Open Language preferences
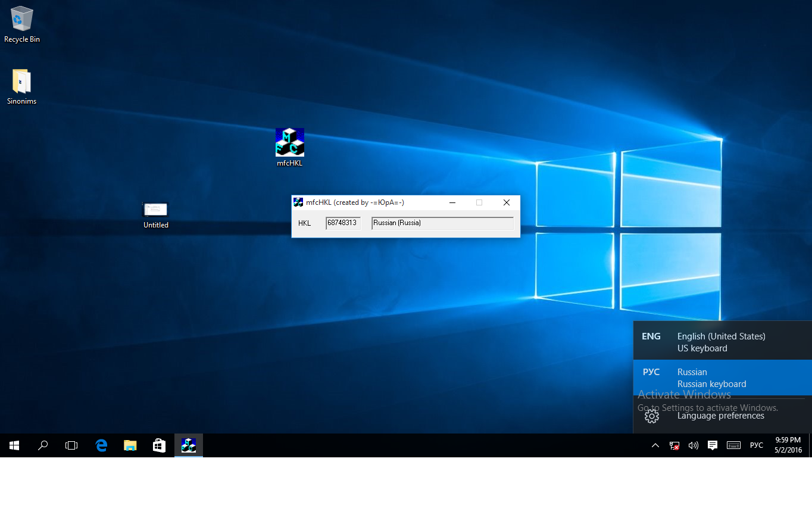The image size is (812, 527). 720,416
